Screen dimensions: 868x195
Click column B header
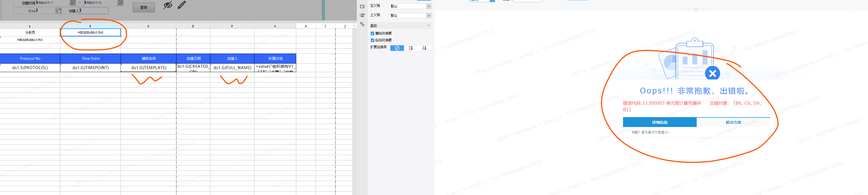[x=90, y=26]
